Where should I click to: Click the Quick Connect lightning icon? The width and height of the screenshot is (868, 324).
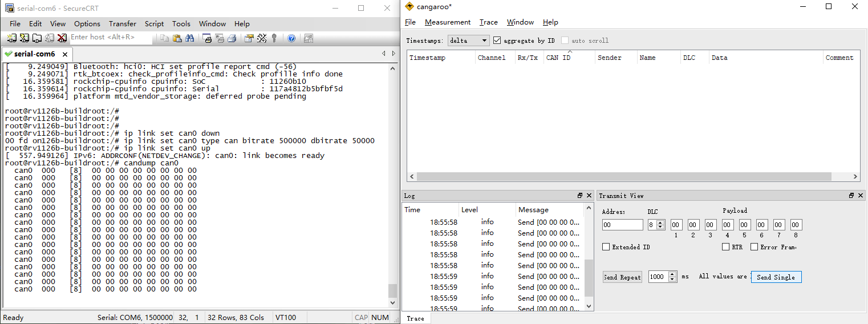tap(25, 38)
